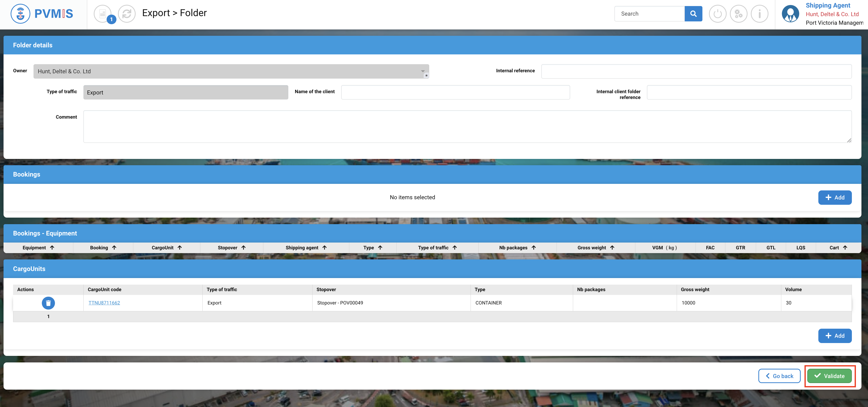Add a booking in Bookings panel

[835, 198]
